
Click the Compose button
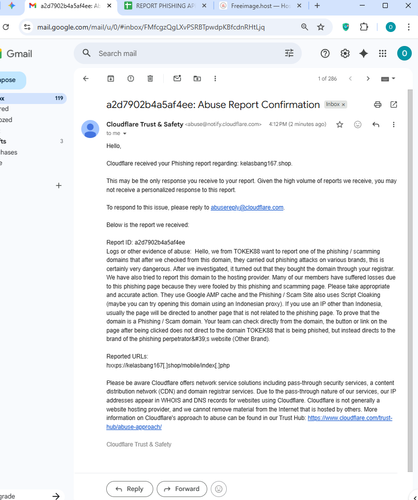(x=12, y=80)
